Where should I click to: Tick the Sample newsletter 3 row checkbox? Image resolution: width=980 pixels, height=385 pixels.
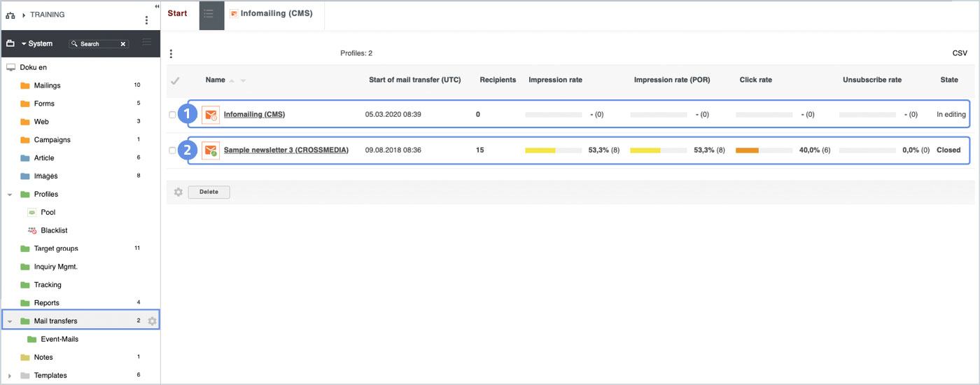173,150
